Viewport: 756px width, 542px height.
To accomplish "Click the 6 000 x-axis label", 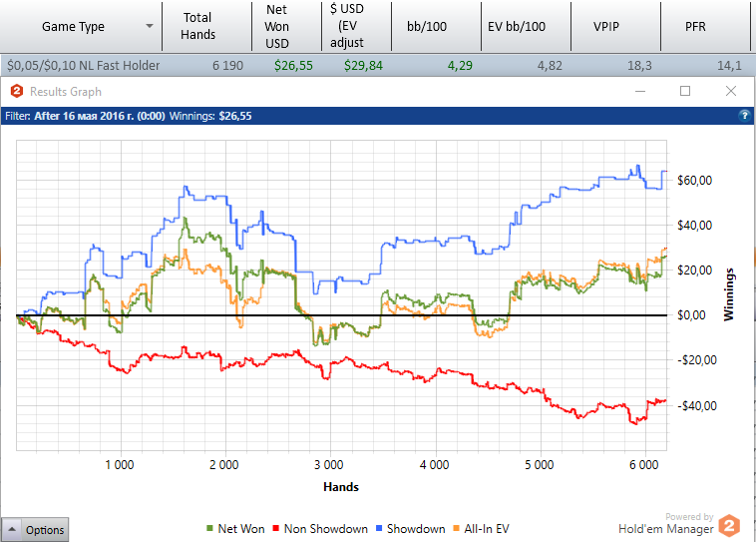I will point(643,465).
